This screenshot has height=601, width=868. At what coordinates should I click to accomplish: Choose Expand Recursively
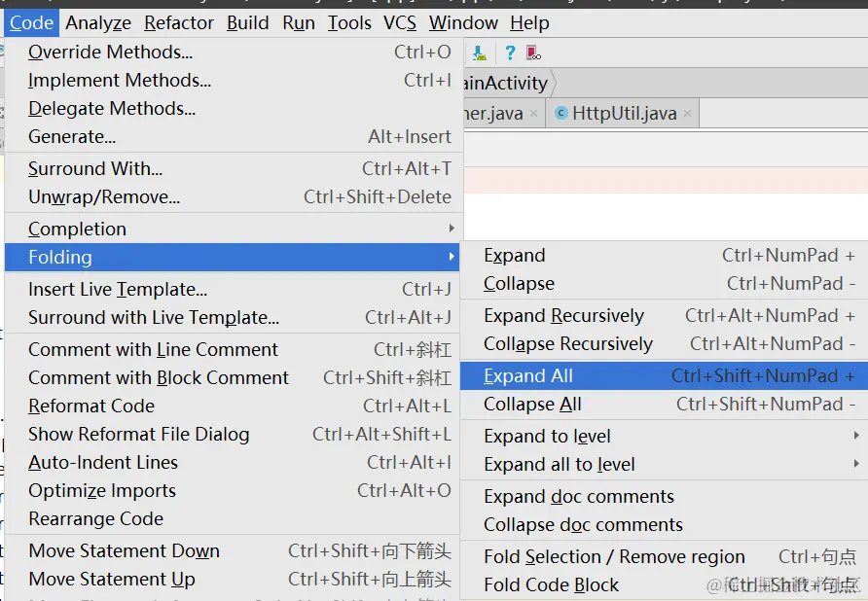[x=665, y=316]
